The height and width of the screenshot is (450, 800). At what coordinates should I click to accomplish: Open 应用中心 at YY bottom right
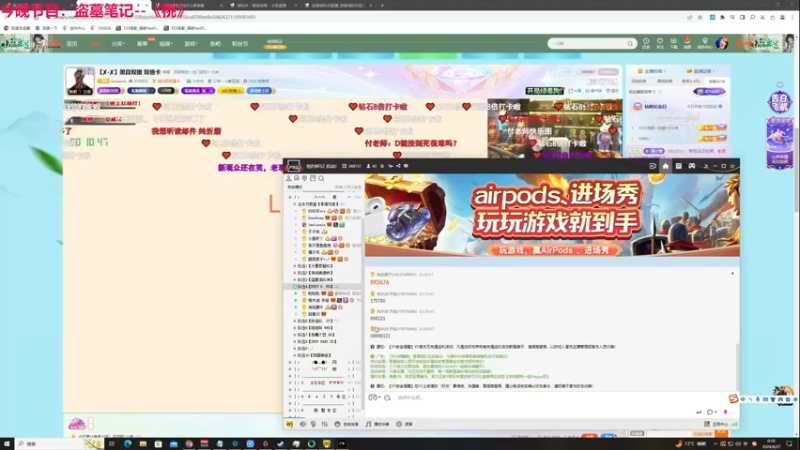click(x=716, y=424)
